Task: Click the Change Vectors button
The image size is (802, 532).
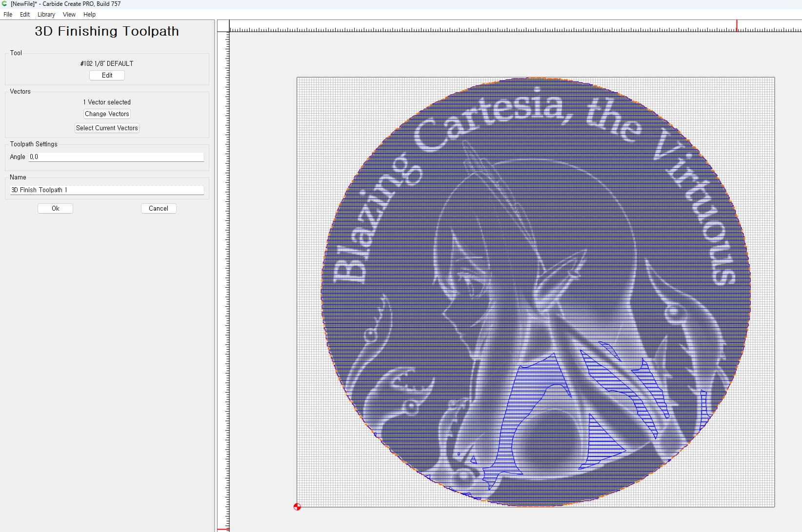Action: (x=107, y=114)
